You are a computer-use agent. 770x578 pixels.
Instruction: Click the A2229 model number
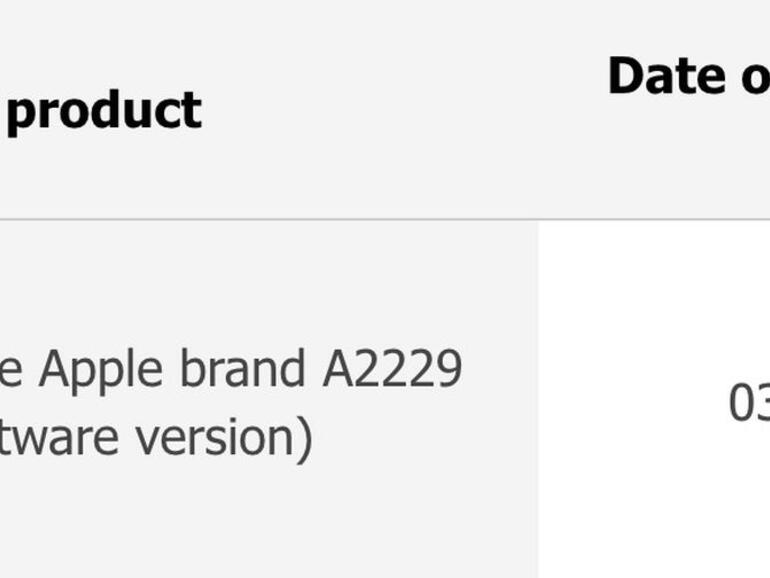(392, 370)
